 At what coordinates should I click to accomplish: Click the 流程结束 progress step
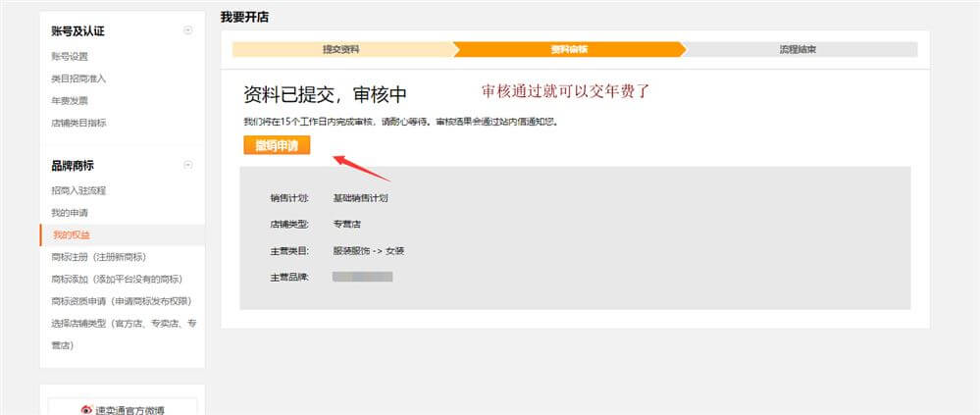798,49
